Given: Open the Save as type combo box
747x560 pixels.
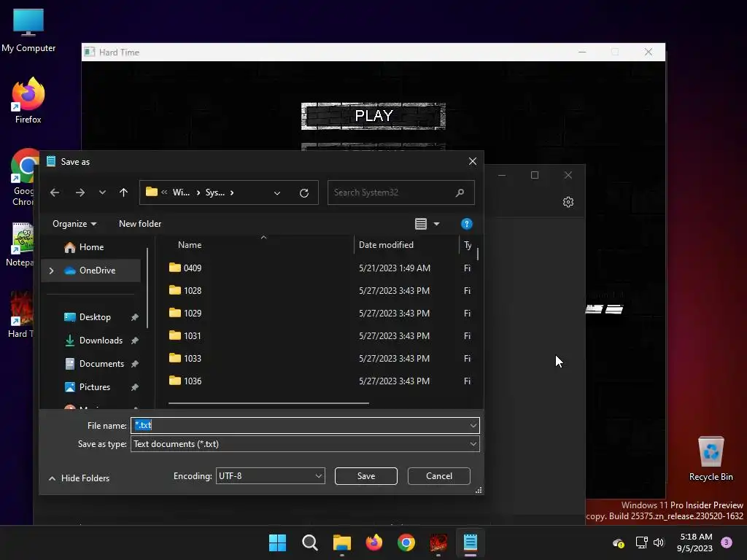Looking at the screenshot, I should pos(305,444).
